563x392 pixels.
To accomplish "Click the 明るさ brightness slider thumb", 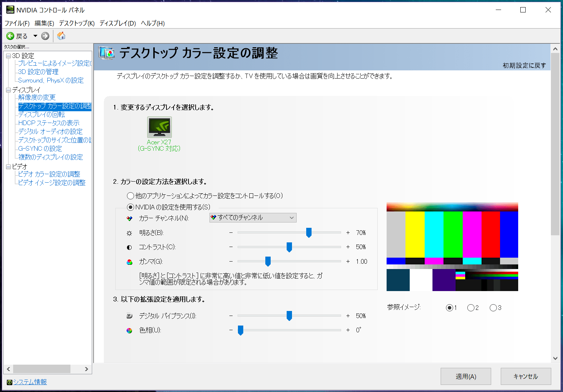I will coord(309,233).
